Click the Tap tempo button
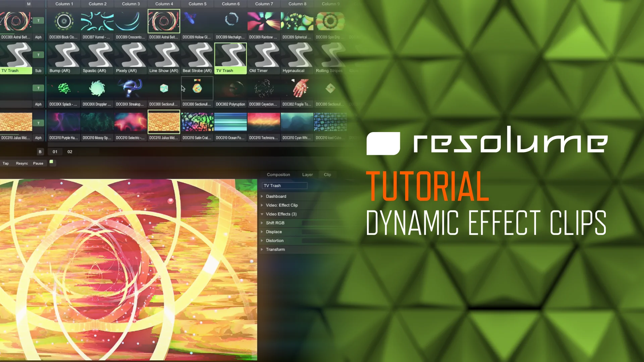 tap(5, 163)
